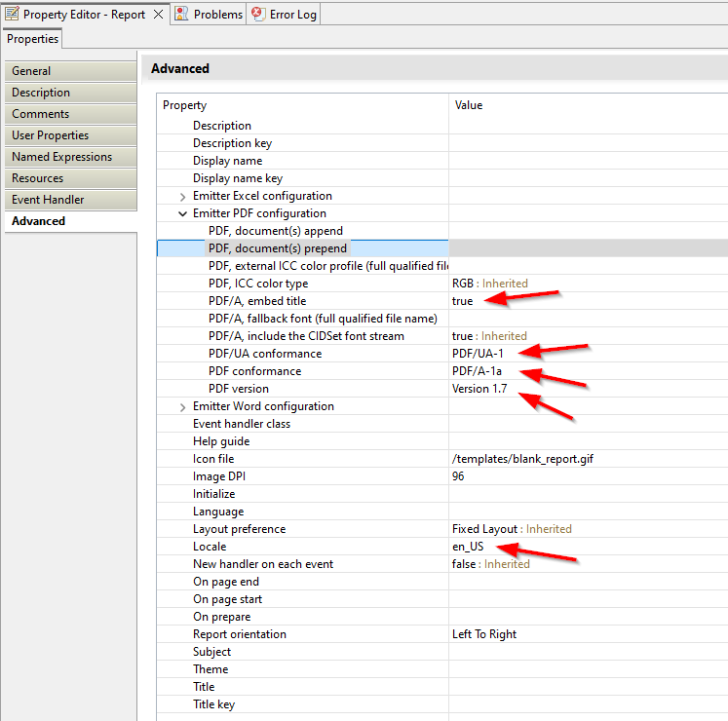
Task: Open the General category
Action: pyautogui.click(x=70, y=71)
